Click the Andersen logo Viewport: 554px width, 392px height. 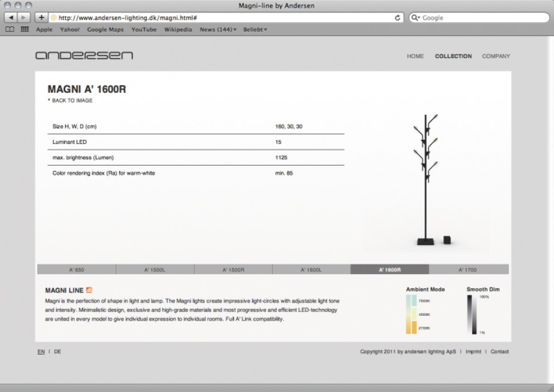[x=84, y=55]
